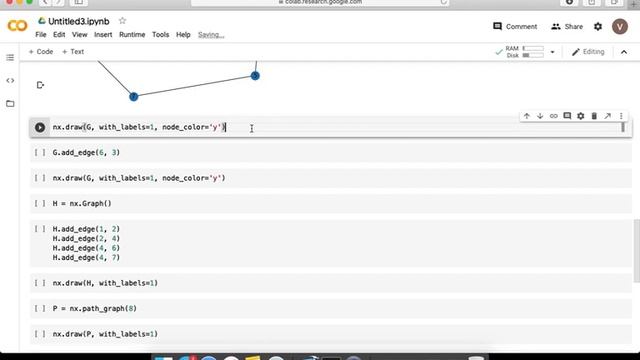Add a new Code cell
The image size is (640, 360).
41,52
